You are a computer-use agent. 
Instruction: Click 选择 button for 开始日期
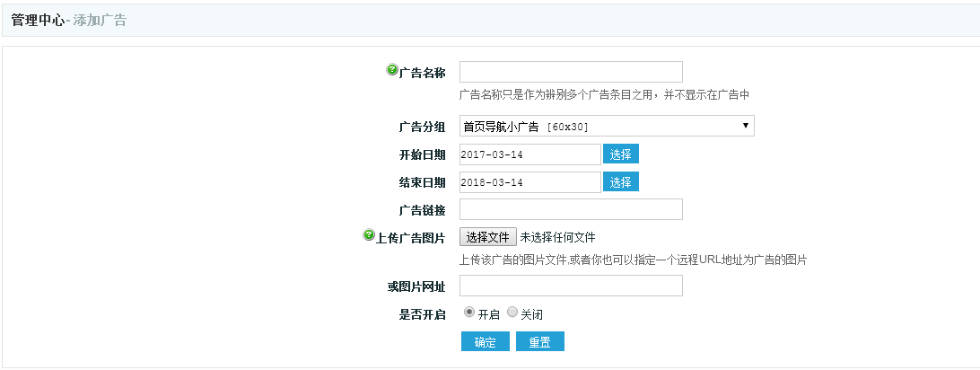click(621, 154)
